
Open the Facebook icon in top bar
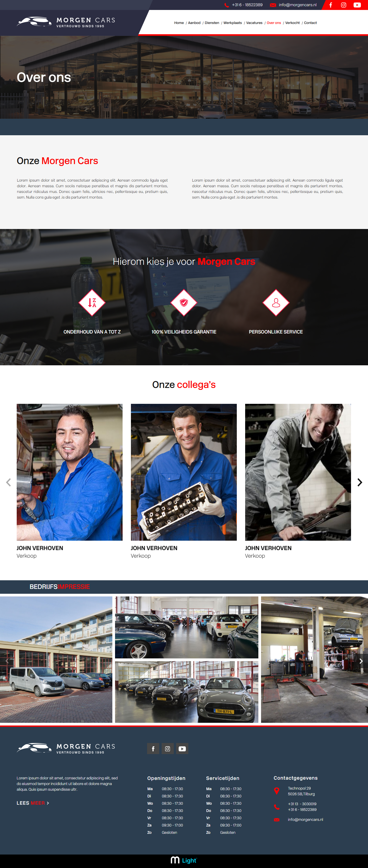coord(331,5)
